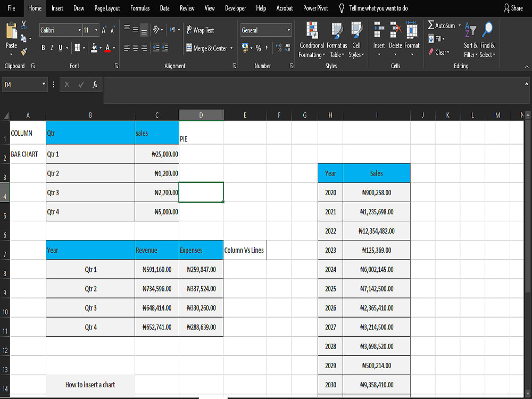Viewport: 532px width, 399px height.
Task: Expand the Name Box dropdown arrow
Action: [x=44, y=84]
